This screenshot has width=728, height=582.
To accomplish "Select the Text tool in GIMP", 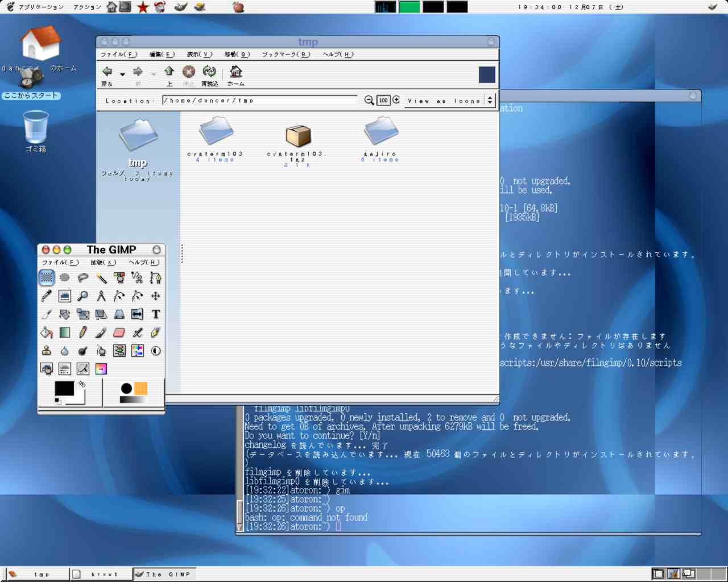I will click(x=155, y=314).
